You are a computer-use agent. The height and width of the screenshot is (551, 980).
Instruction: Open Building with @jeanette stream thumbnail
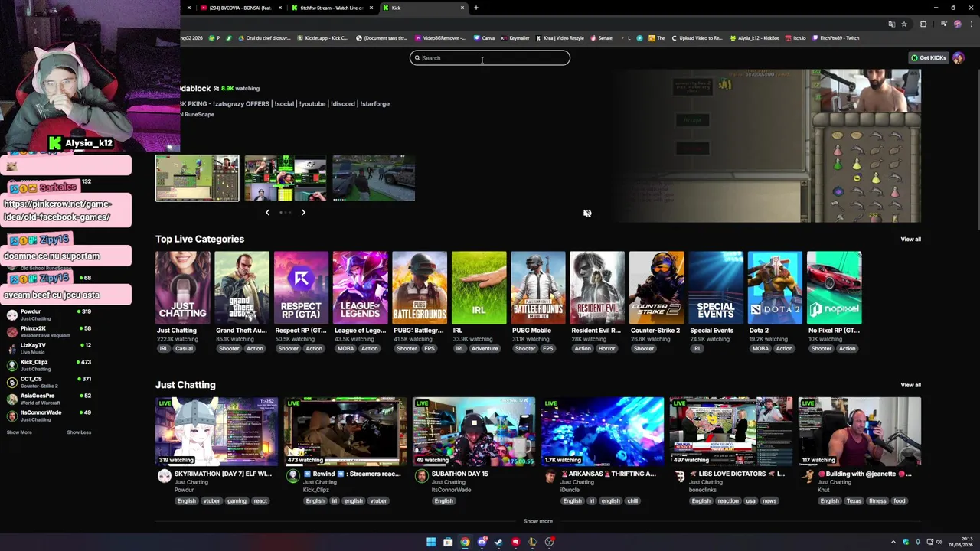[x=860, y=432]
